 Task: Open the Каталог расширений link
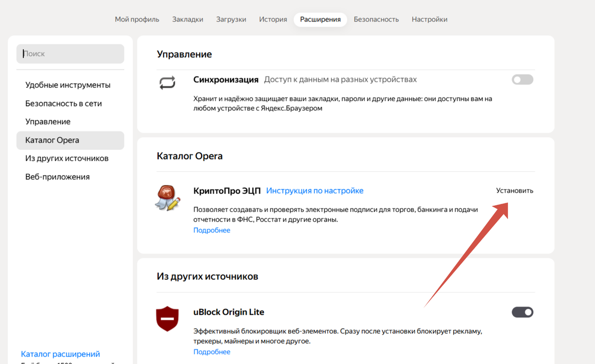point(60,354)
